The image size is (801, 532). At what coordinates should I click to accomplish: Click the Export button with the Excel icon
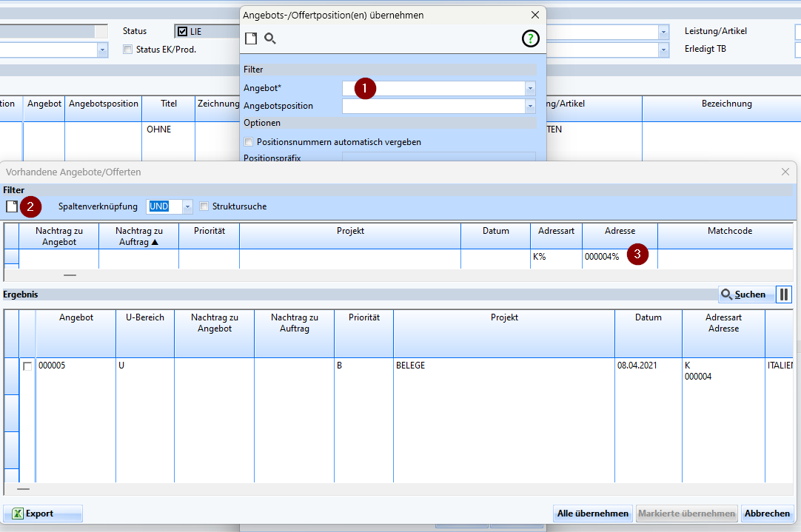pyautogui.click(x=43, y=514)
